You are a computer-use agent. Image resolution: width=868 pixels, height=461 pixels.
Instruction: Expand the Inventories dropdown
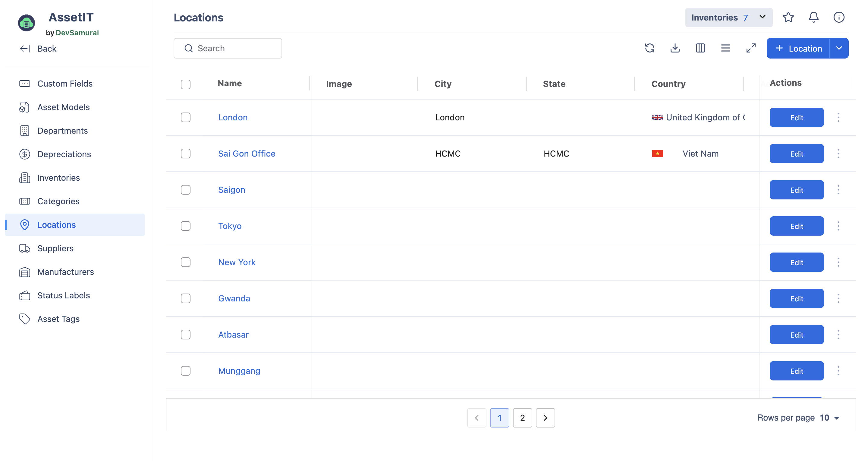[728, 17]
